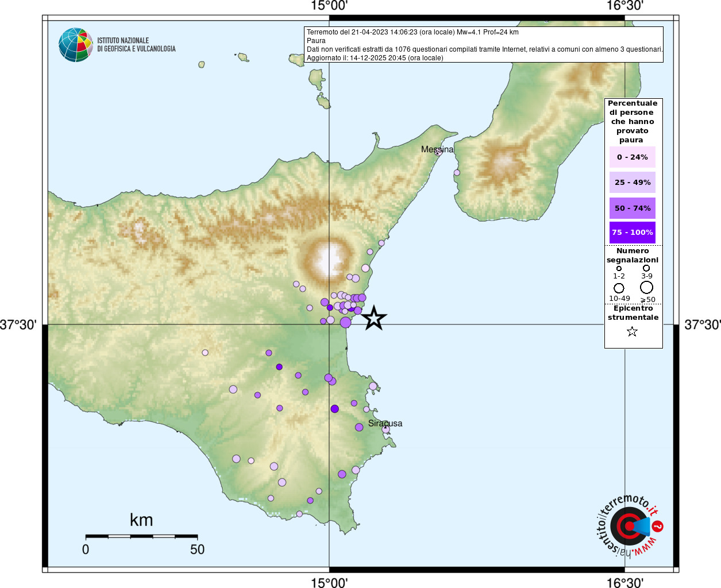Click the 75 - 100% color swatch
The image size is (721, 588).
coord(632,233)
